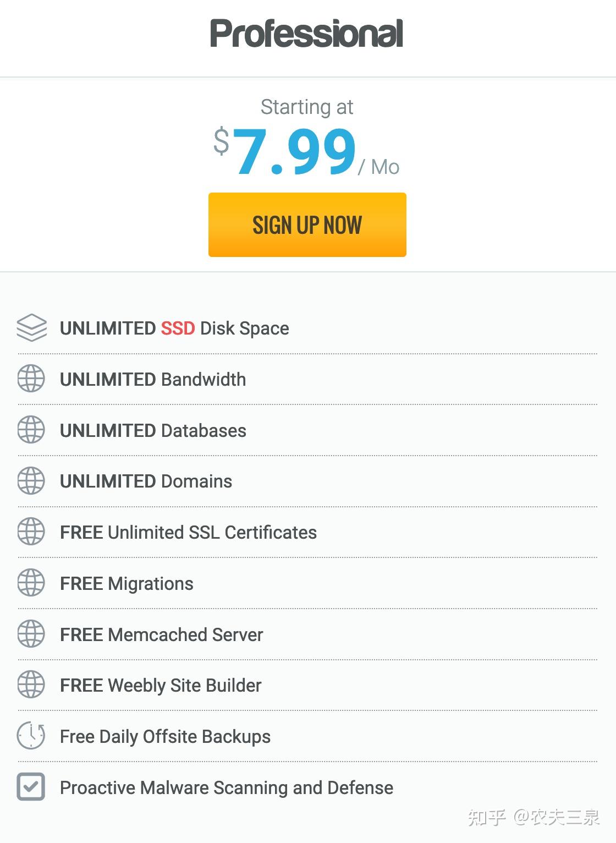Click the Professional plan heading

pos(307,34)
